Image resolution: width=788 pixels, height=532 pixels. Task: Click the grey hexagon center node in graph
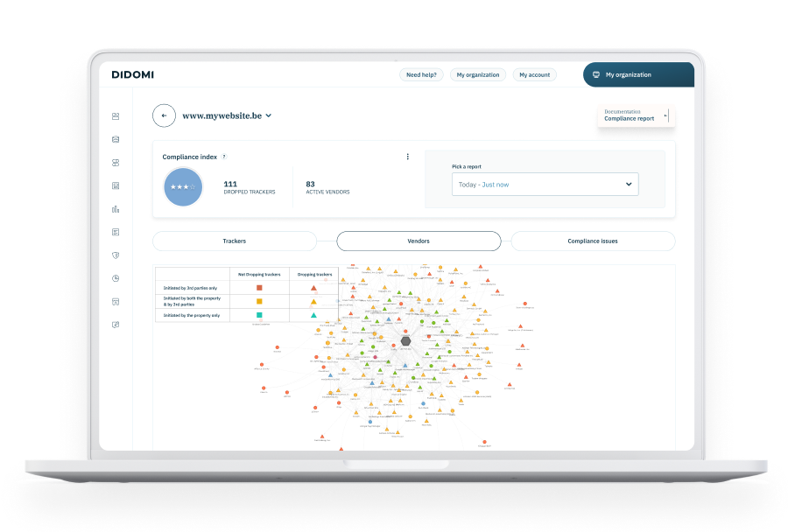406,340
